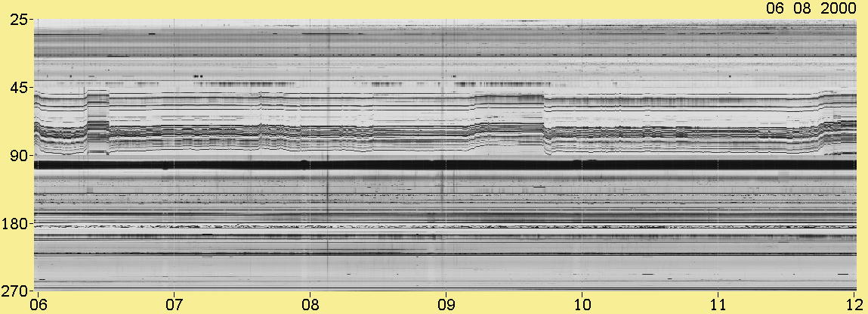This screenshot has height=314, width=868.
Task: Click the '45' vertical axis label
Action: 20,88
